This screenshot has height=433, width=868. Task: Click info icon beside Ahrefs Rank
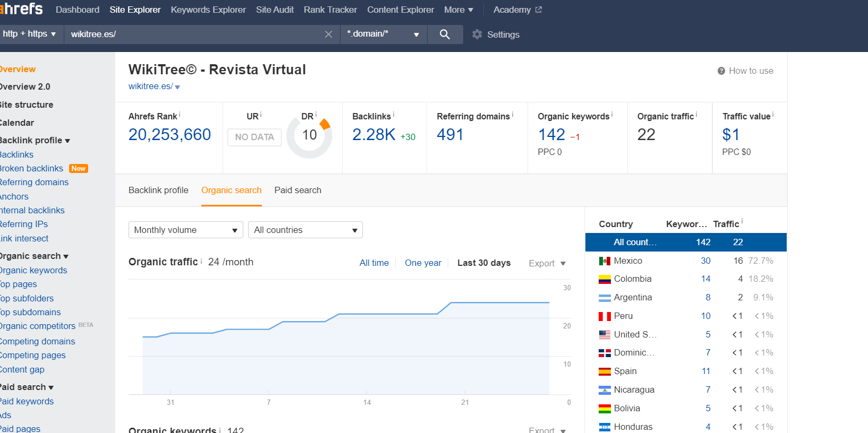click(x=180, y=114)
